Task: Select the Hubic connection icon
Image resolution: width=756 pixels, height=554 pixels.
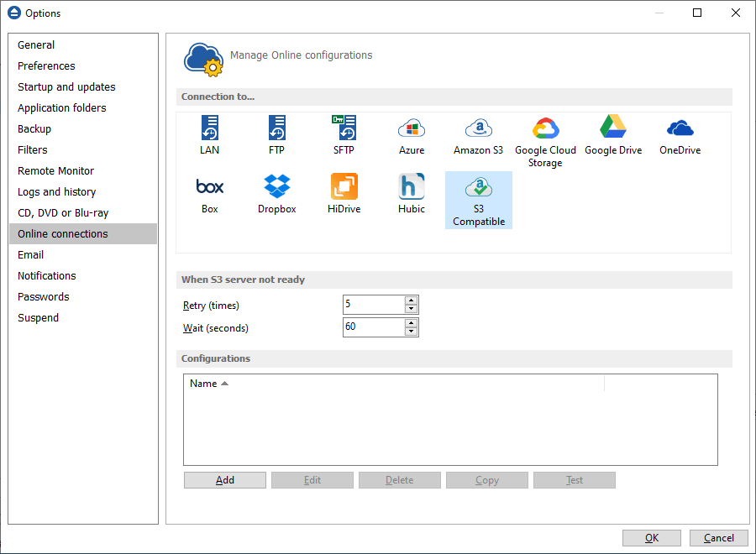Action: [412, 194]
